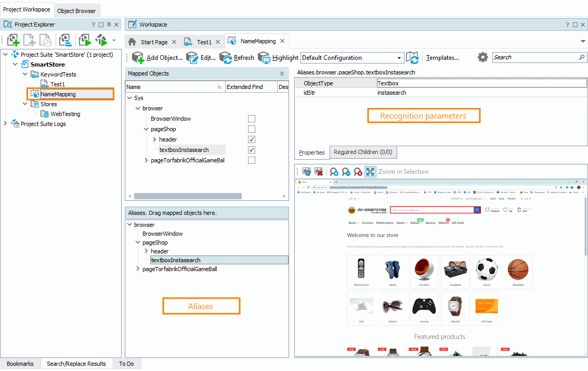588x371 pixels.
Task: Click the Edit mapped object icon
Action: tap(192, 58)
